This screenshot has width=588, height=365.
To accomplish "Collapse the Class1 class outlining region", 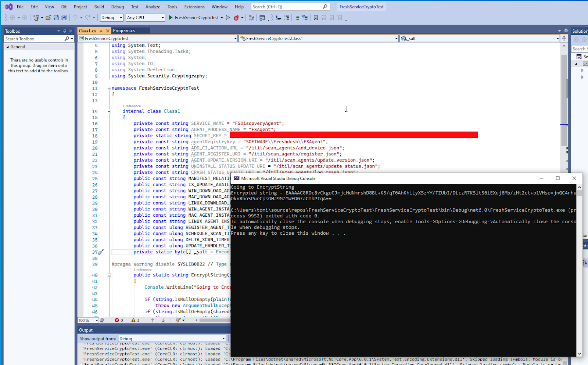I will point(109,111).
